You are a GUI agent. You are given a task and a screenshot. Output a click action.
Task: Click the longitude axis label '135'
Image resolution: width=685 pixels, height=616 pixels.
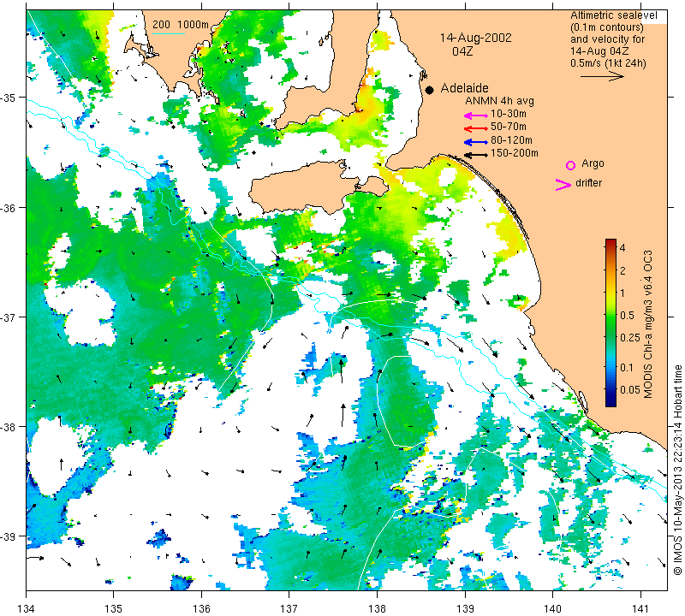(x=114, y=607)
